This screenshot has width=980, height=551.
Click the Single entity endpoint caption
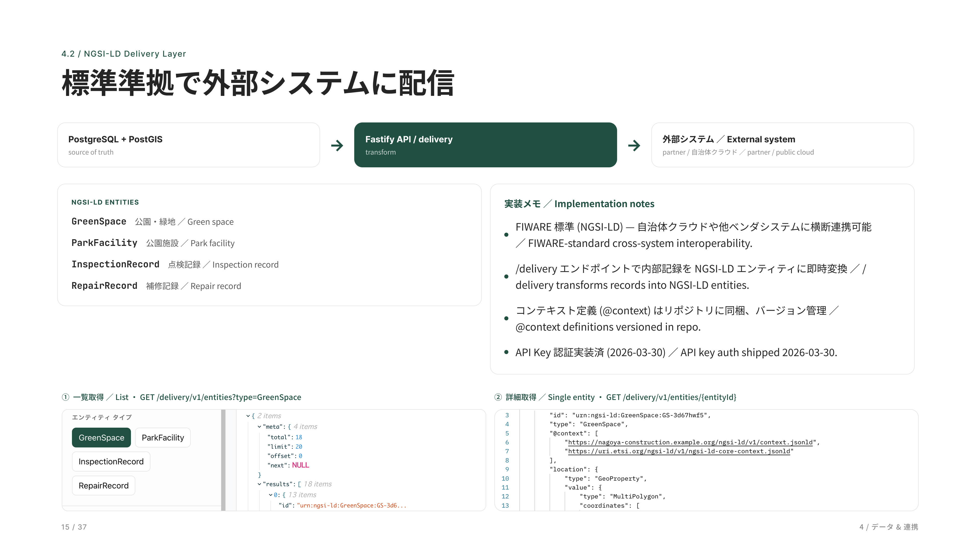(616, 397)
